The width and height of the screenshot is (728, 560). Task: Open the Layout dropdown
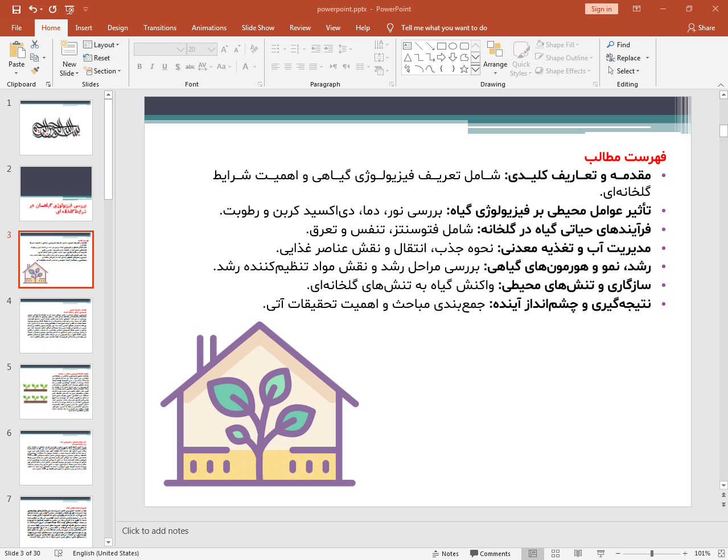[x=102, y=44]
